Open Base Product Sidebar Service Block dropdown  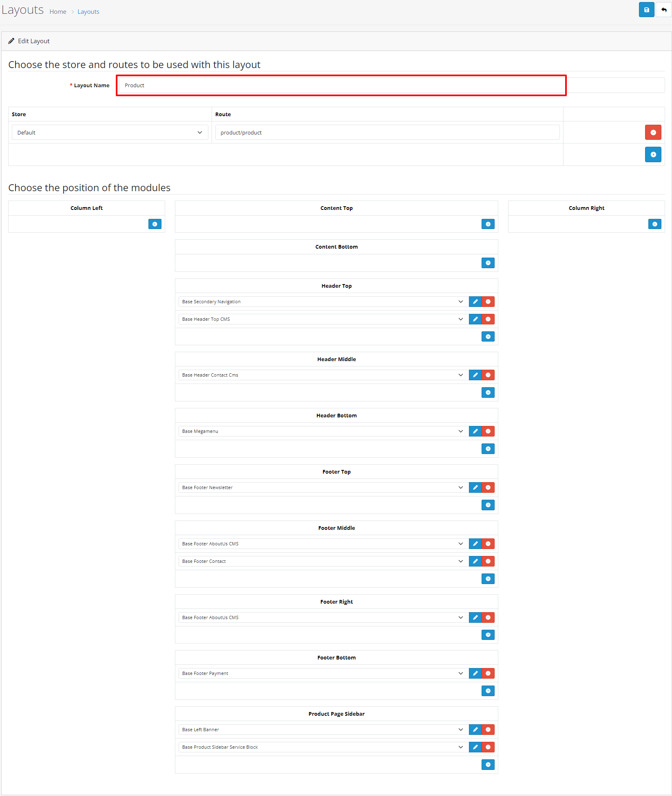pyautogui.click(x=322, y=747)
